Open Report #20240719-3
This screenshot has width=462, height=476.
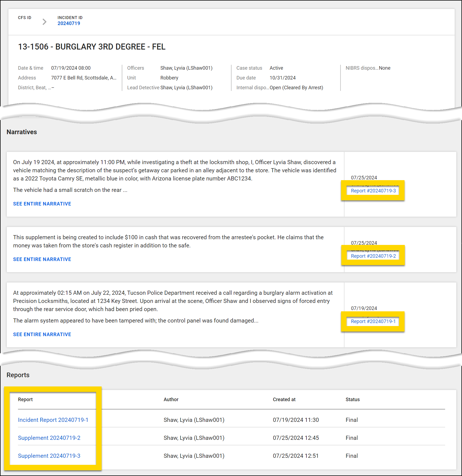point(373,191)
